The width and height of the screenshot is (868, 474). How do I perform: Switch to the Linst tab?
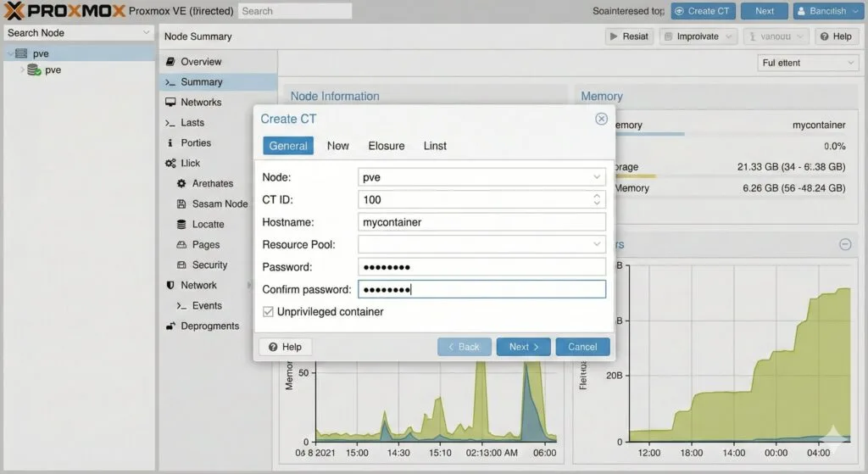[435, 146]
